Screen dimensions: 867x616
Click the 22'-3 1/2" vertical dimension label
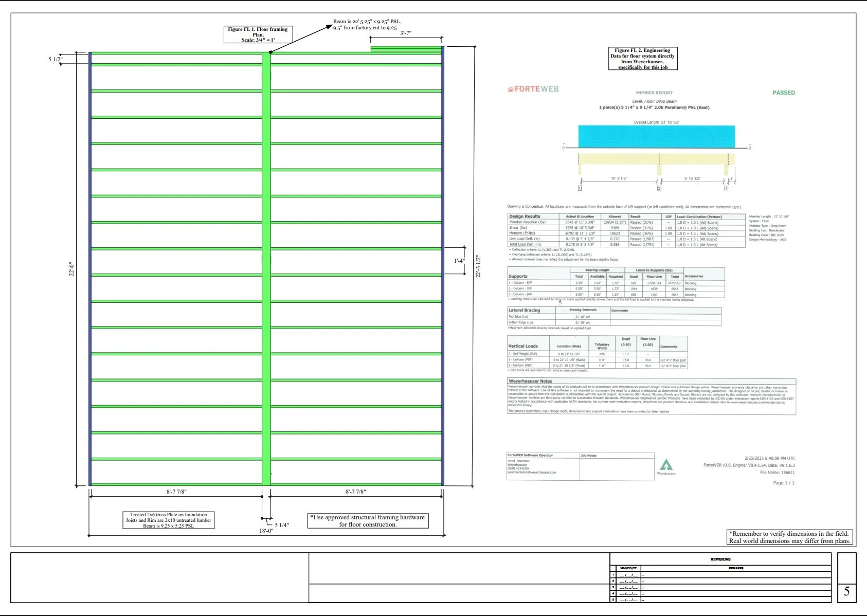478,266
